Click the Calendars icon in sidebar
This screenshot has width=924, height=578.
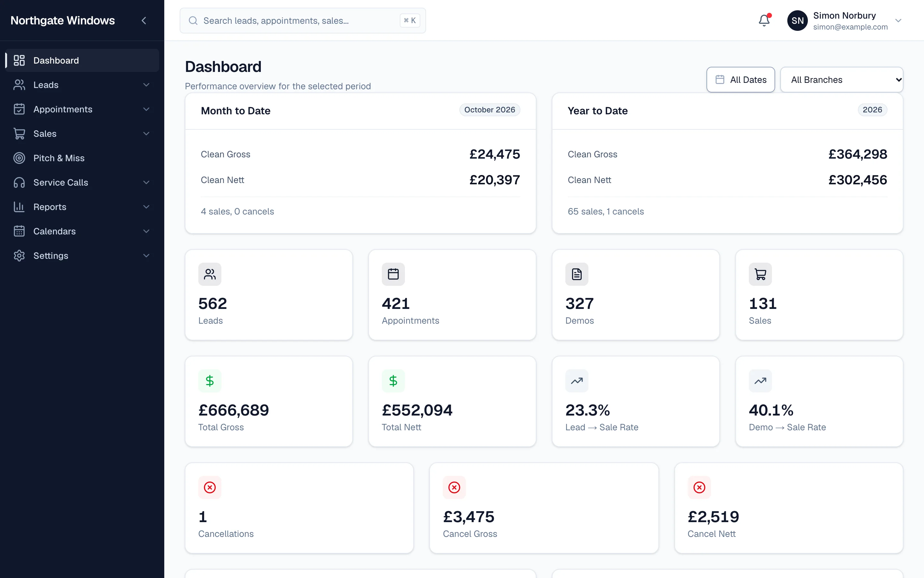(x=19, y=231)
